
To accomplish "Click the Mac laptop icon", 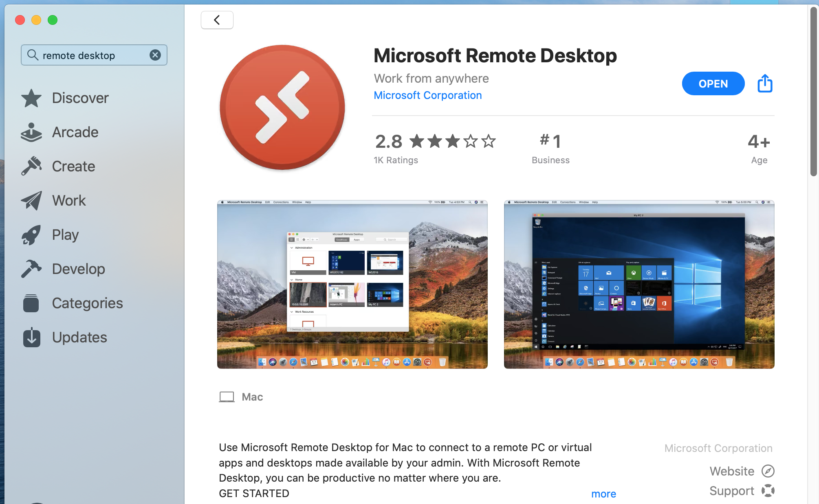I will click(x=227, y=397).
